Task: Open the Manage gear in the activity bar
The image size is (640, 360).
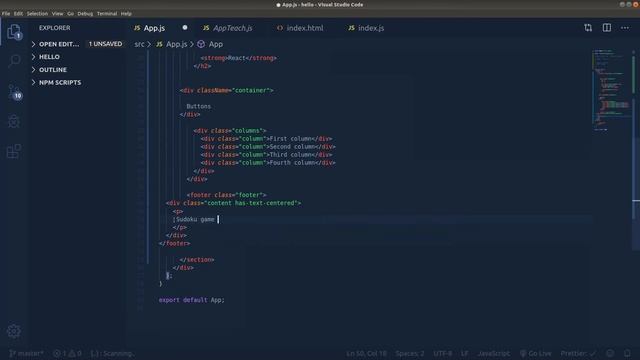Action: coord(14,331)
